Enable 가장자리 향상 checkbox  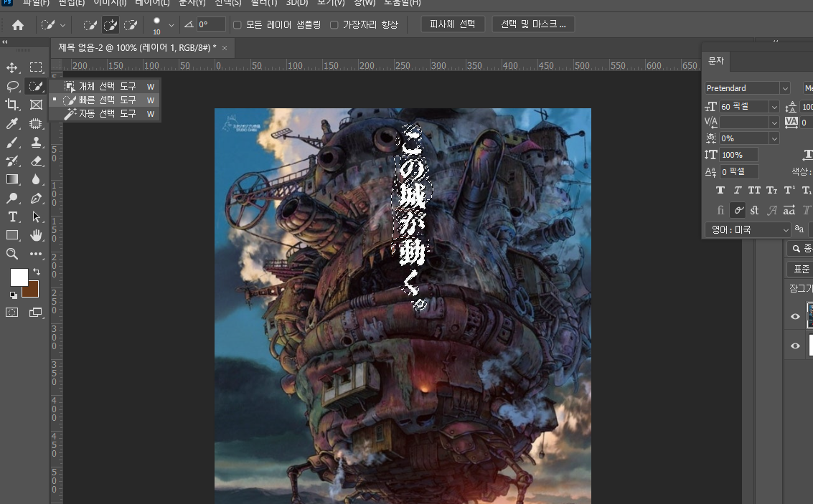334,25
